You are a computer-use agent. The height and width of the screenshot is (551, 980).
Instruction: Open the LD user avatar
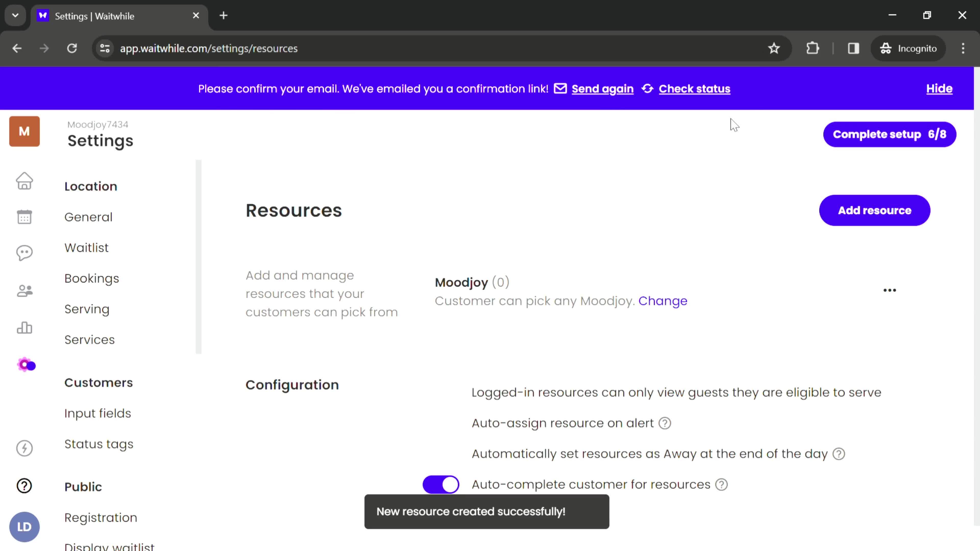pyautogui.click(x=24, y=527)
